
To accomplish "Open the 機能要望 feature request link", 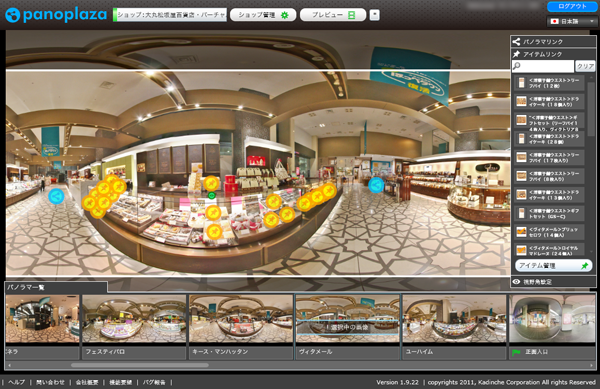I will coord(121,382).
